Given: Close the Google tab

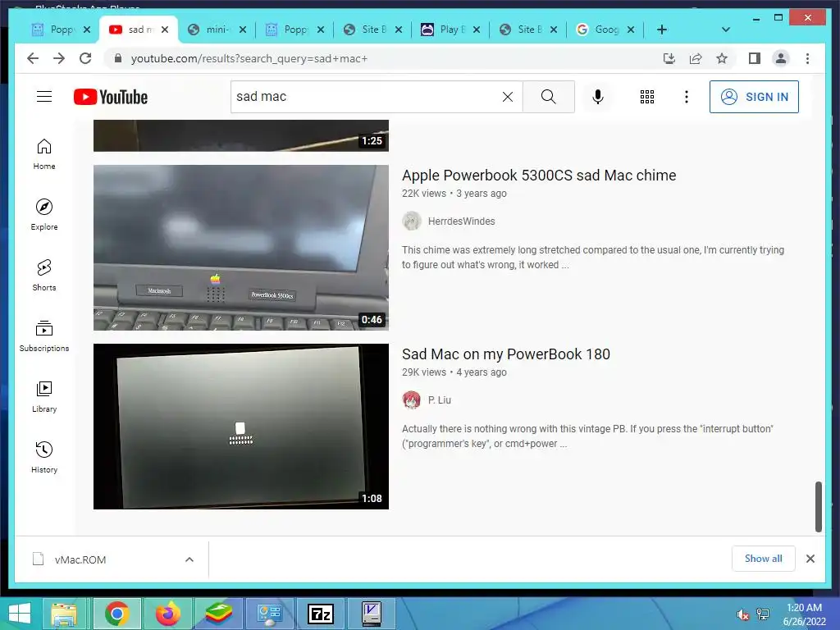Looking at the screenshot, I should tap(631, 30).
